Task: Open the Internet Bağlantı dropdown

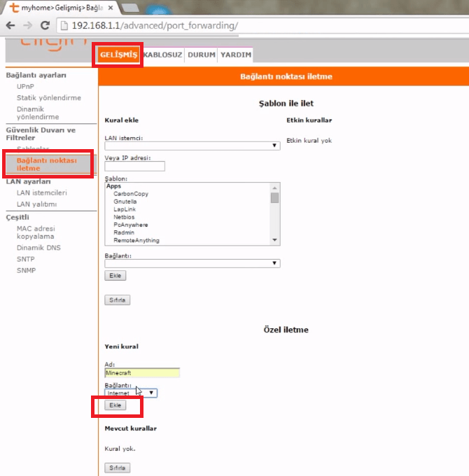Action: coord(131,393)
